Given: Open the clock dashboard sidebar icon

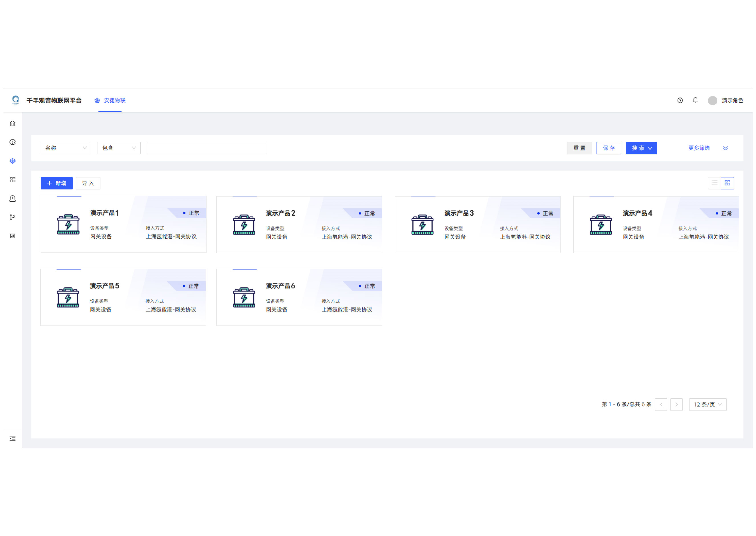Looking at the screenshot, I should [x=13, y=142].
